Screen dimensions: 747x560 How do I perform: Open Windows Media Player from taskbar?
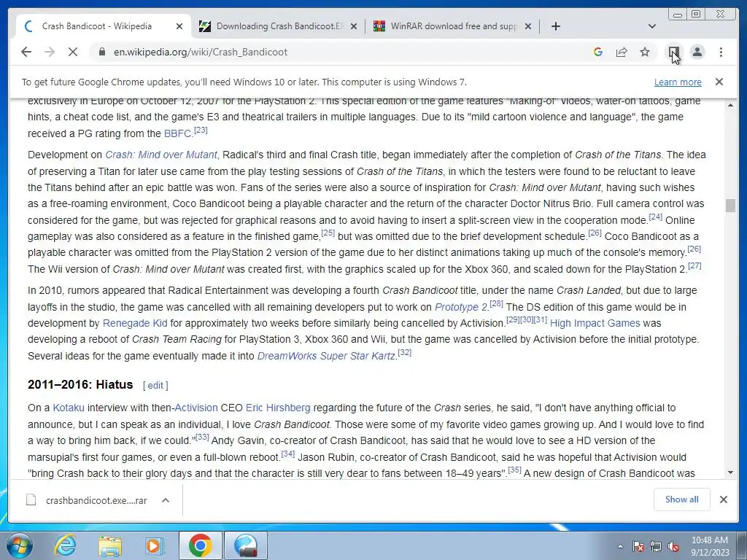click(155, 545)
